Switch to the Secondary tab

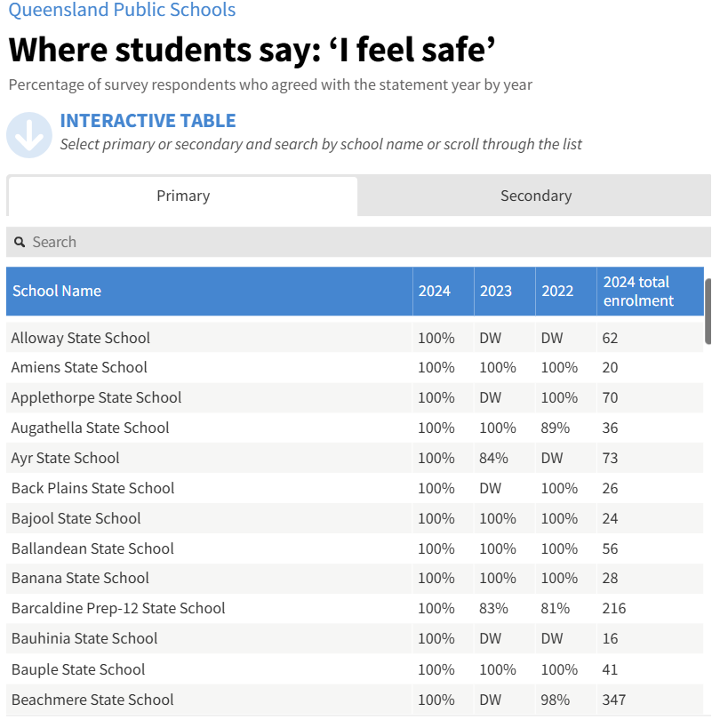pyautogui.click(x=535, y=196)
